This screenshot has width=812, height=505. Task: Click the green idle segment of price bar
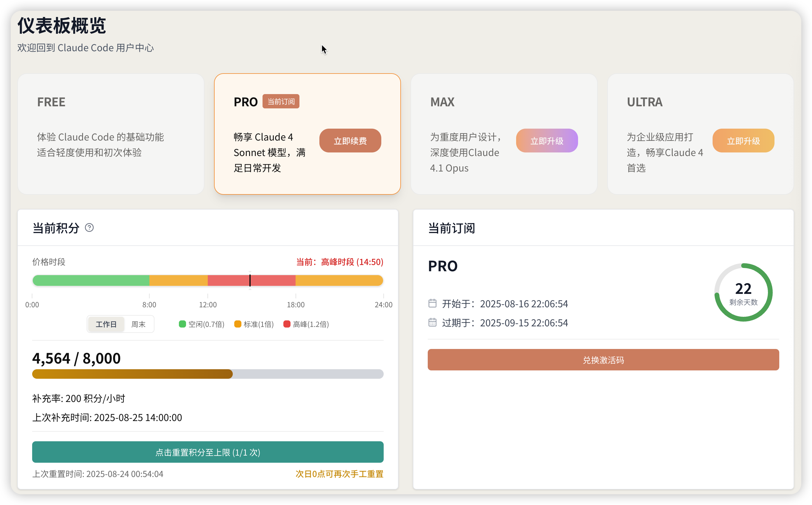click(91, 280)
